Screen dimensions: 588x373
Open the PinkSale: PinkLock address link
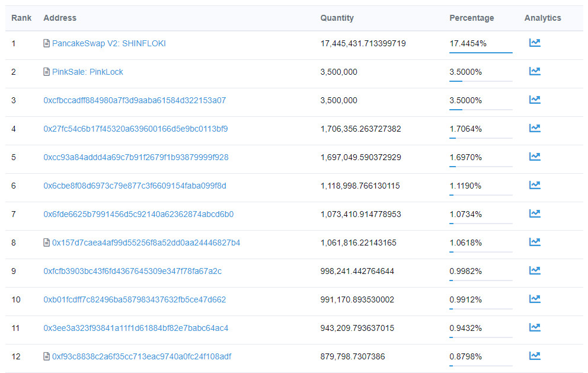87,72
